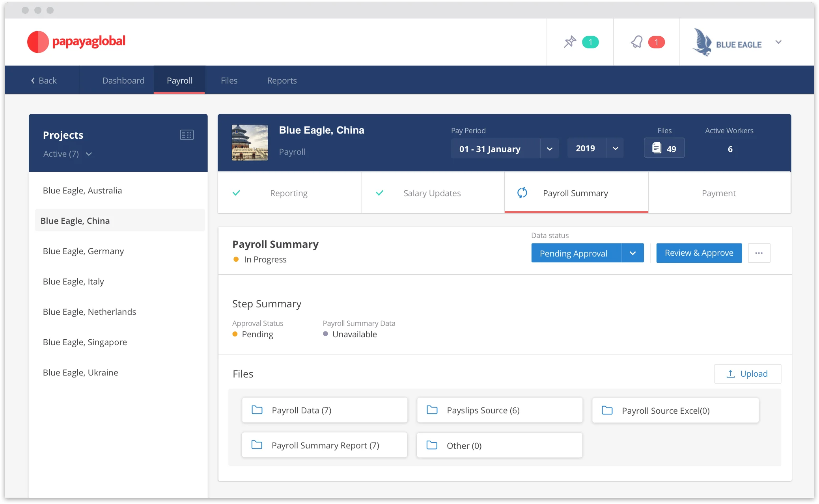Click the grid view icon in Projects panel
This screenshot has height=504, width=819.
point(187,135)
